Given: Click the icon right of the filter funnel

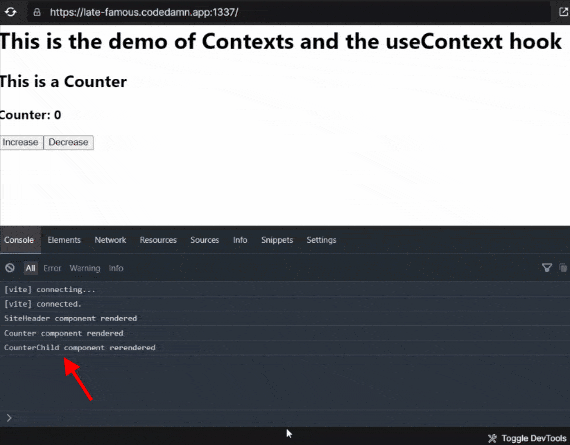Looking at the screenshot, I should [x=563, y=268].
